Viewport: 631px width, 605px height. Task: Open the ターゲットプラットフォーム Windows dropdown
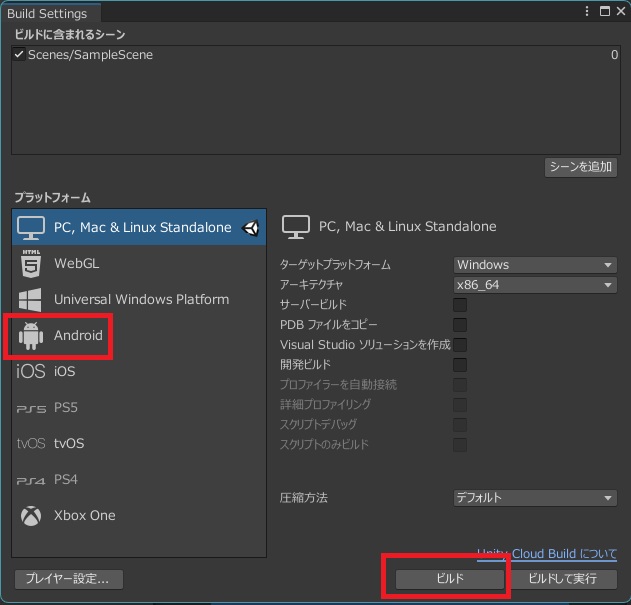[535, 265]
